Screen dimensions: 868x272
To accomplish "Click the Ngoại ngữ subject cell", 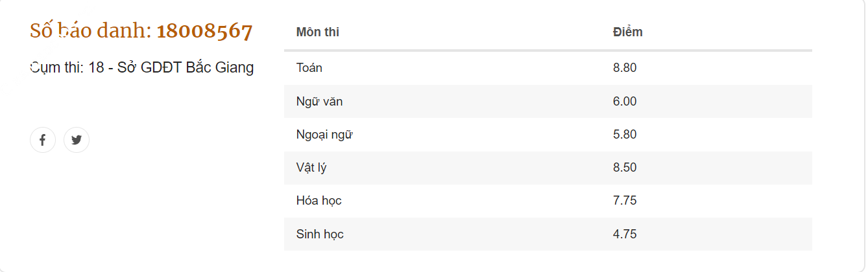I will tap(324, 135).
